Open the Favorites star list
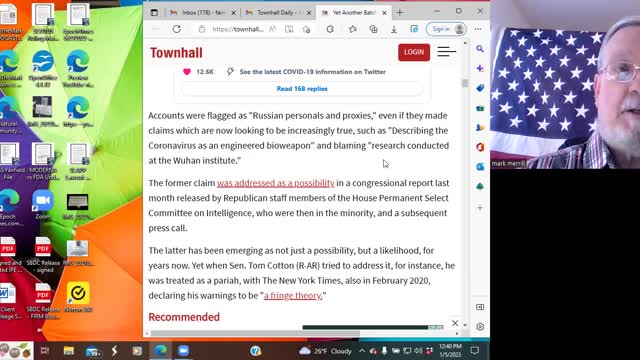Screen dimensions: 640x360 tap(353, 29)
